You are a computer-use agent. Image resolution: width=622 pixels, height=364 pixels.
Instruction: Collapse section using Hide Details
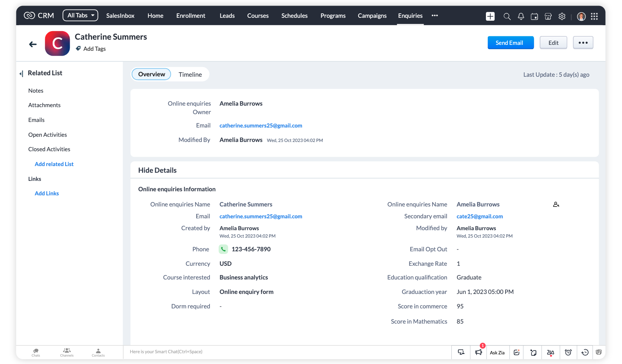(x=157, y=171)
